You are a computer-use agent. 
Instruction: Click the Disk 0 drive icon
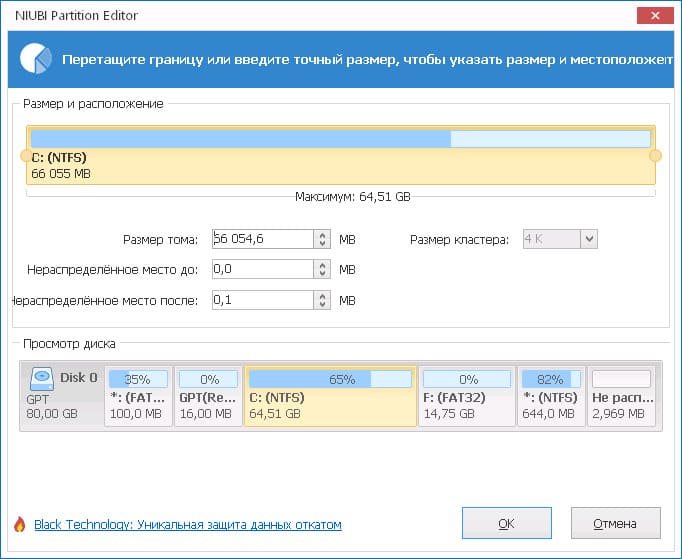click(x=42, y=379)
